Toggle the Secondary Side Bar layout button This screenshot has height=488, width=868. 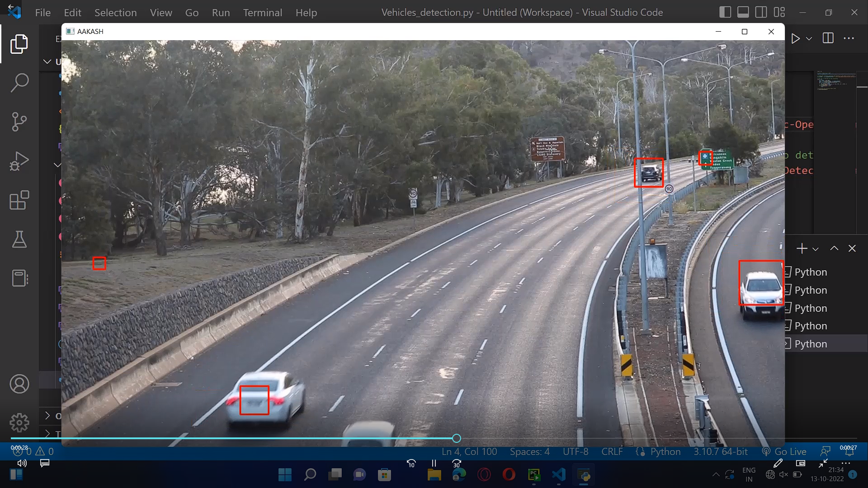pos(761,12)
